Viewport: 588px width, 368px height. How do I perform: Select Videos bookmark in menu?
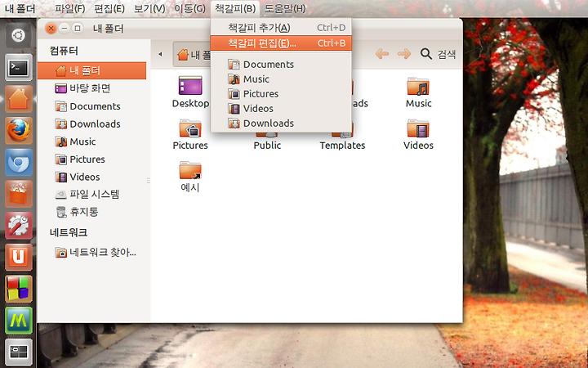pos(281,109)
